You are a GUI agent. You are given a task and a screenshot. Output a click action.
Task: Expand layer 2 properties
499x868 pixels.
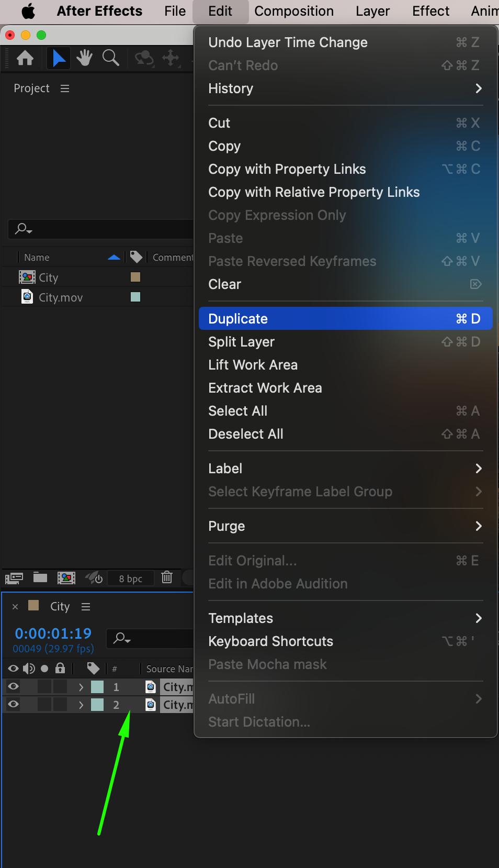81,705
